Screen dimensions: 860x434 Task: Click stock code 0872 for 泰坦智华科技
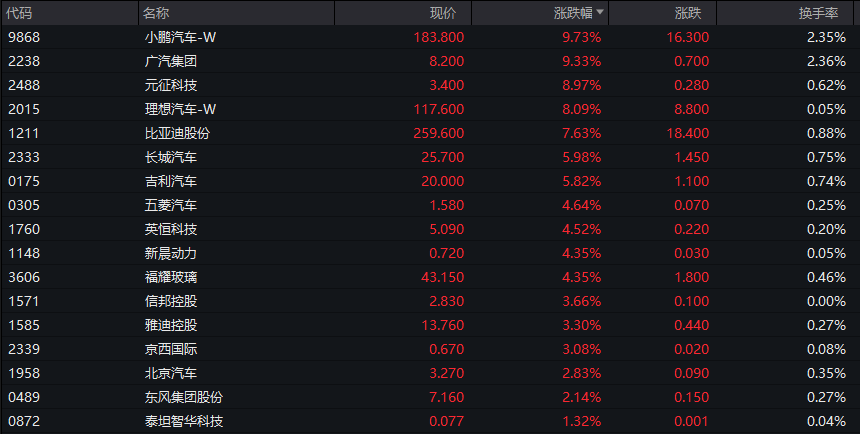[x=24, y=421]
